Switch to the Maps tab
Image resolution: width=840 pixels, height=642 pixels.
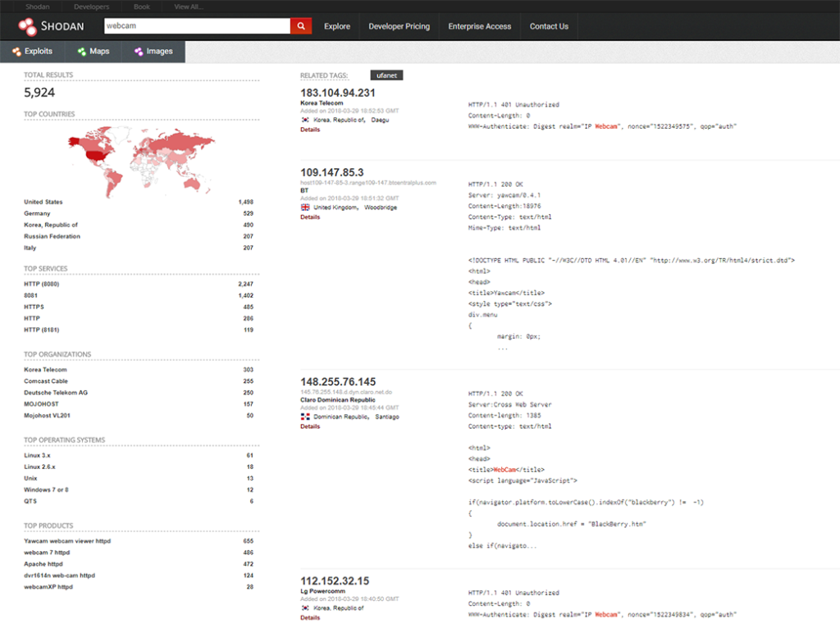(x=94, y=52)
